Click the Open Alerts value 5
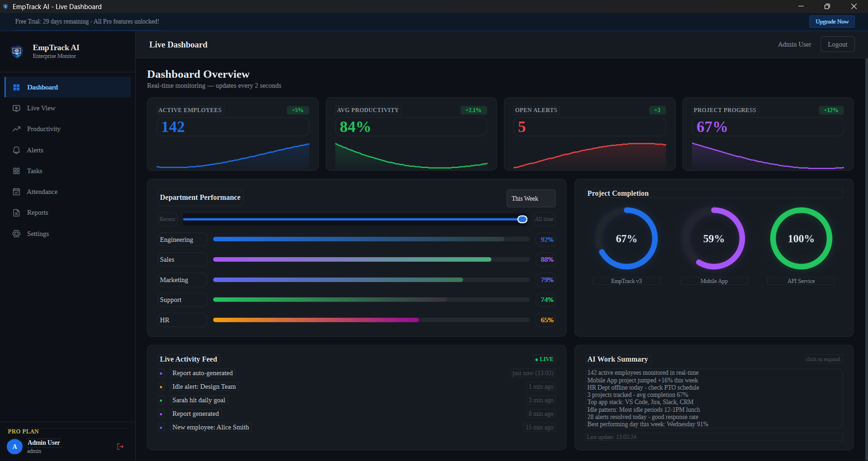868x461 pixels. coord(522,127)
